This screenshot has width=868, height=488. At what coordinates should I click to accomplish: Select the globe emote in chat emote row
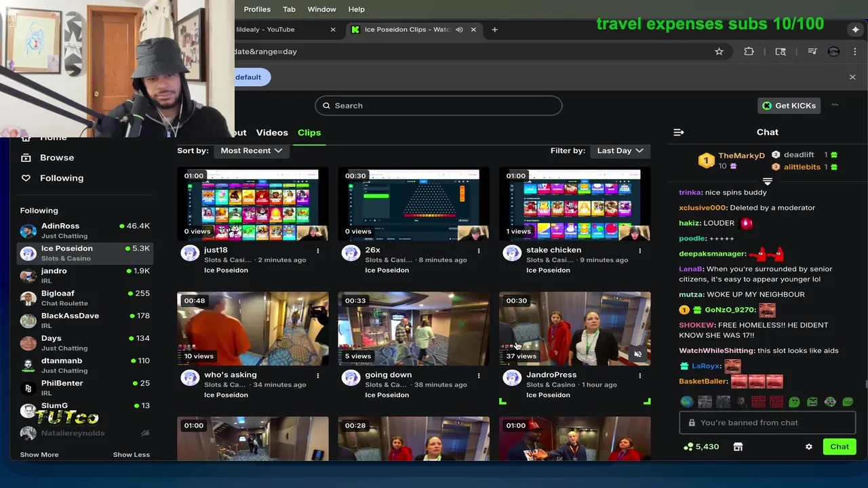click(x=687, y=402)
